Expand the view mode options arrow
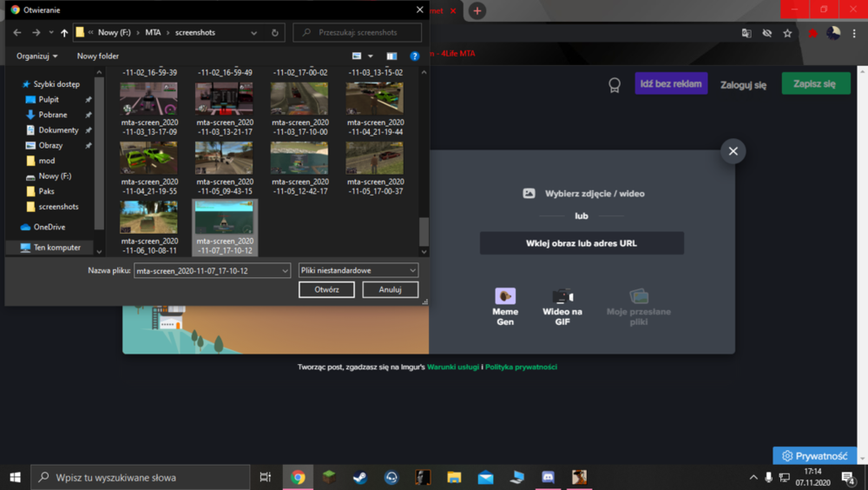868x490 pixels. tap(371, 56)
